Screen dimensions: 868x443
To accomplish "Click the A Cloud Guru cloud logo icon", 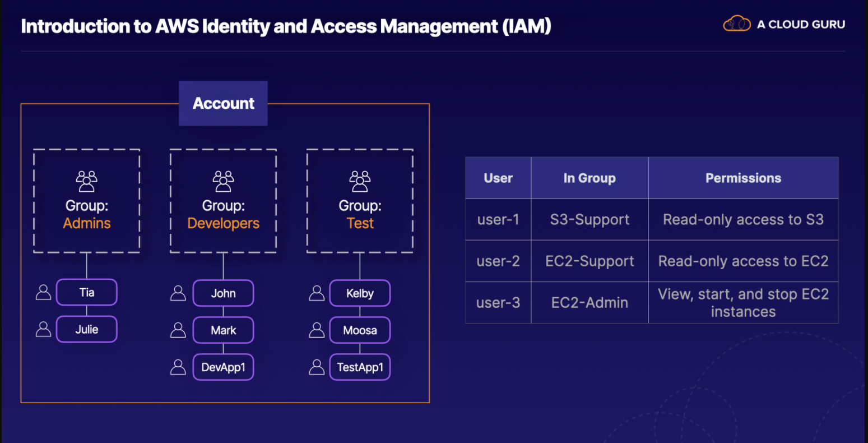I will tap(736, 24).
